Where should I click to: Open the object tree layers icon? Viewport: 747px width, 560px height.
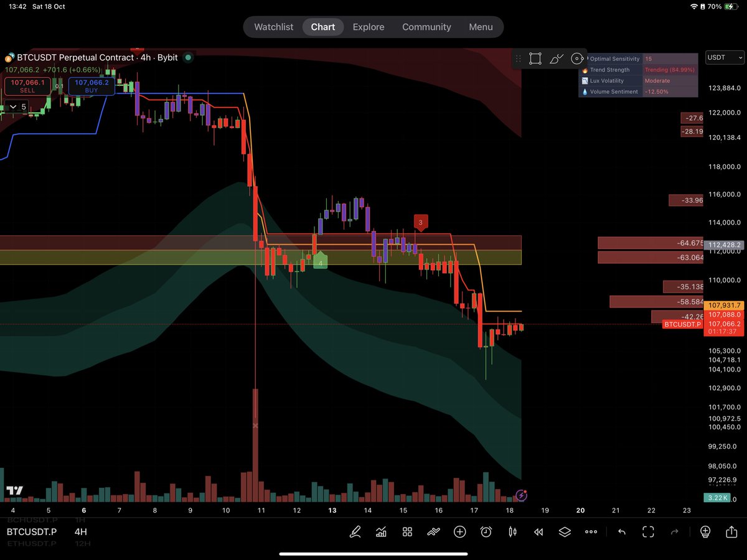pos(565,532)
